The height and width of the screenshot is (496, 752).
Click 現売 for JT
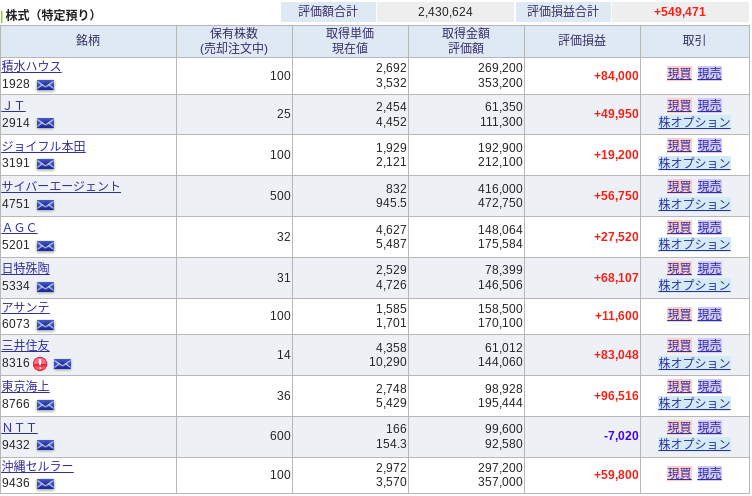point(709,106)
